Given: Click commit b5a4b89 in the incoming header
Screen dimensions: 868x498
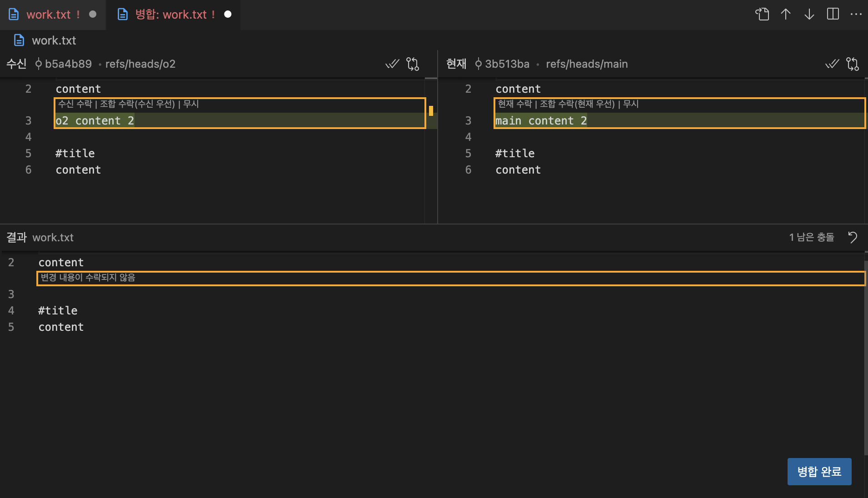Looking at the screenshot, I should pyautogui.click(x=64, y=64).
